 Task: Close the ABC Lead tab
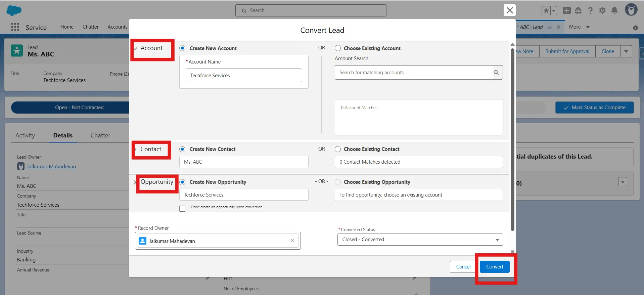558,27
